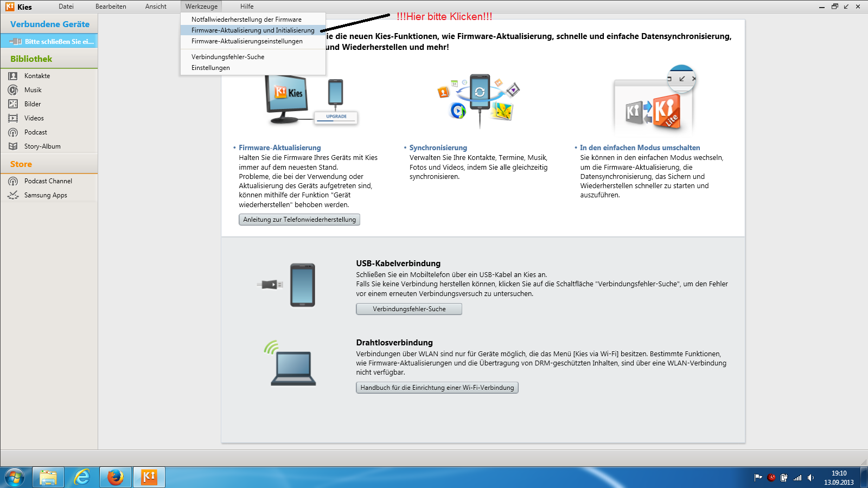Click the Action Center flag tray icon
This screenshot has width=868, height=488.
coord(758,478)
